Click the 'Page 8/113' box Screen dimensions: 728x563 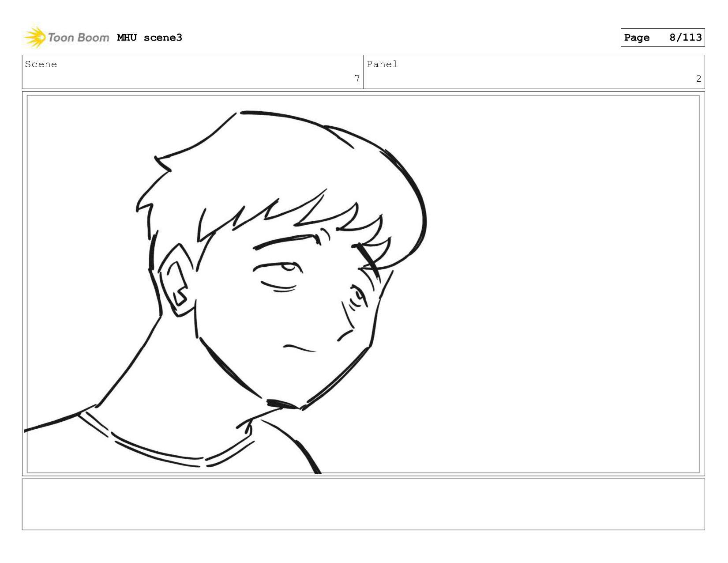coord(662,38)
